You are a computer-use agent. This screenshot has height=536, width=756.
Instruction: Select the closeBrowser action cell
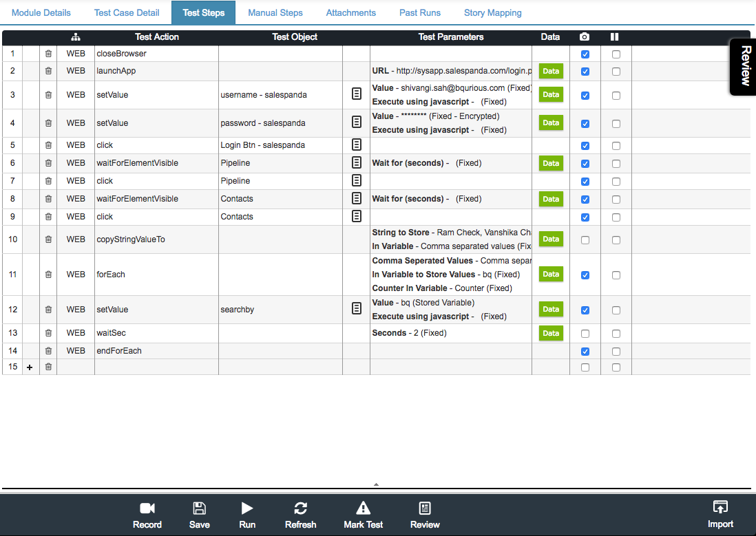point(156,54)
